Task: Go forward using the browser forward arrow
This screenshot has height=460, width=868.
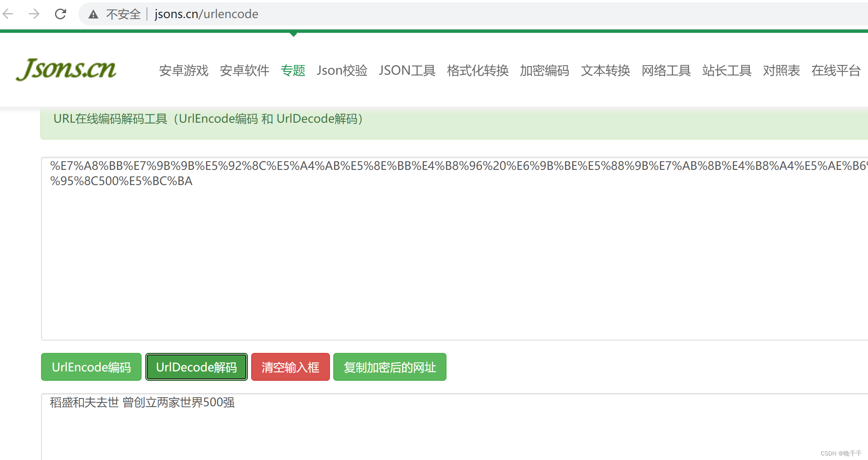Action: (x=34, y=14)
